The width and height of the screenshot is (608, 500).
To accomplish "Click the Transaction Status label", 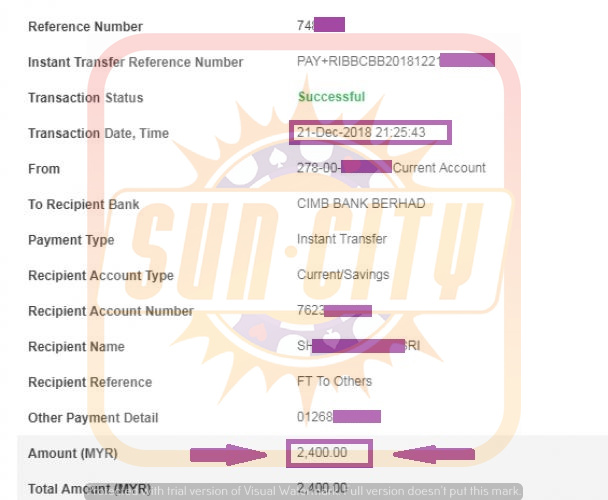I will pos(86,98).
